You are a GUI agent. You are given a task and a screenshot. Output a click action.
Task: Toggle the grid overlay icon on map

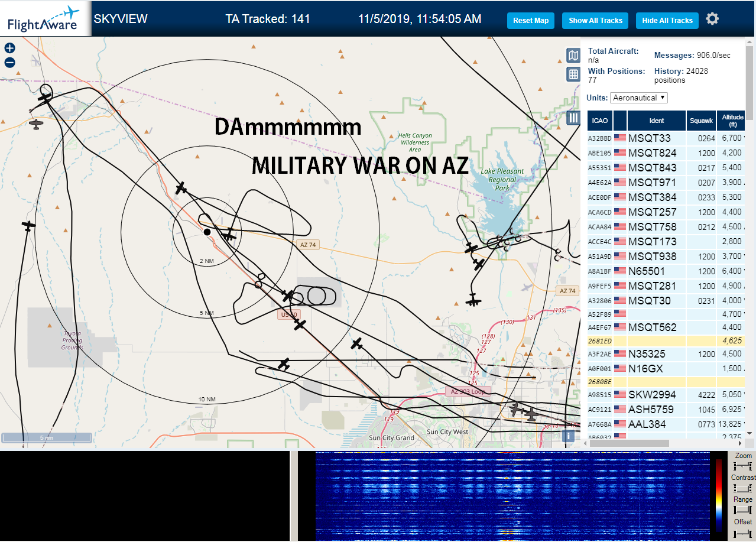[573, 74]
